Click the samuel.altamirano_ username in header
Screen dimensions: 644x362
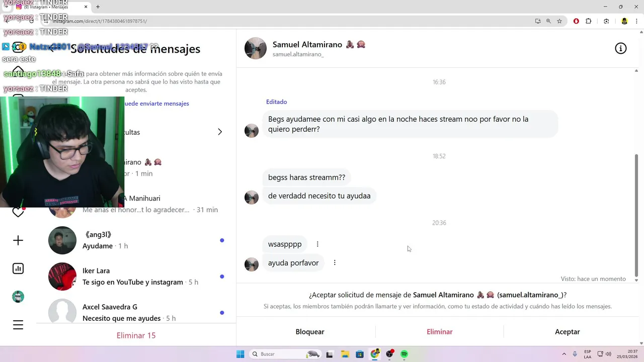pyautogui.click(x=298, y=54)
